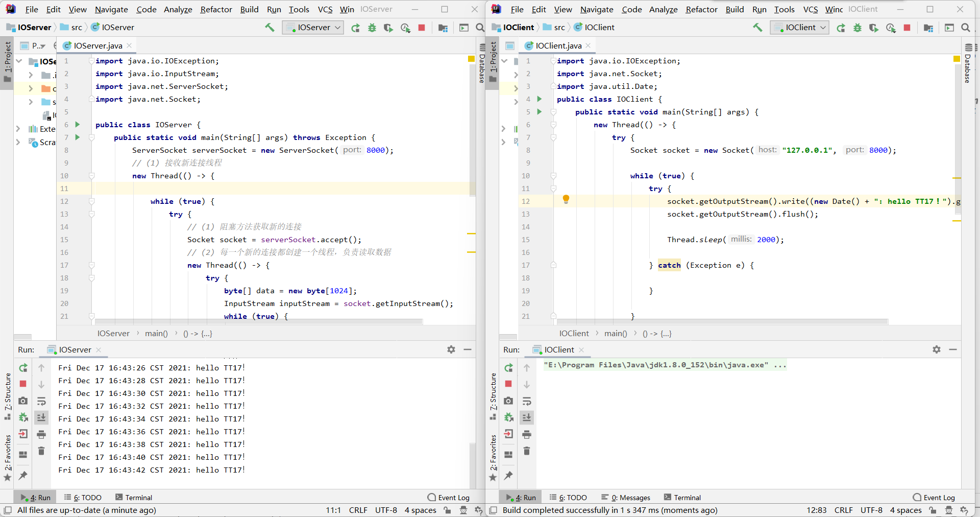Rerun IOServer from Run panel
Image resolution: width=980 pixels, height=517 pixels.
[23, 368]
